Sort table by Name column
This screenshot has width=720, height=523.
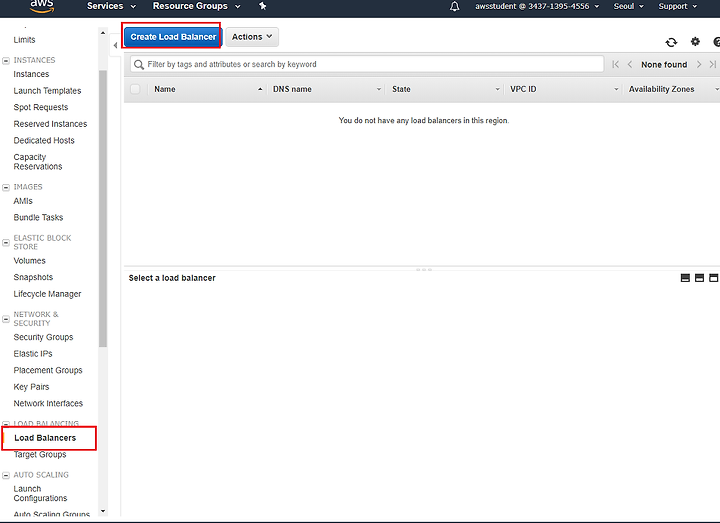(x=208, y=89)
